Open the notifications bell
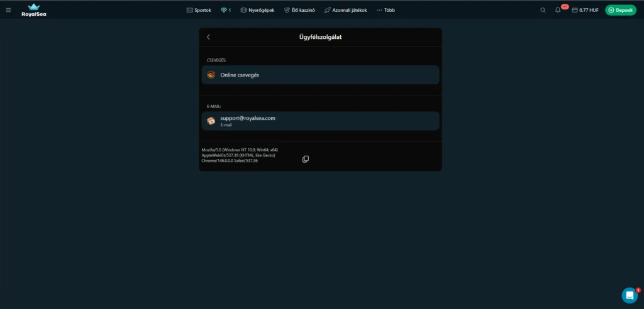 pyautogui.click(x=558, y=10)
